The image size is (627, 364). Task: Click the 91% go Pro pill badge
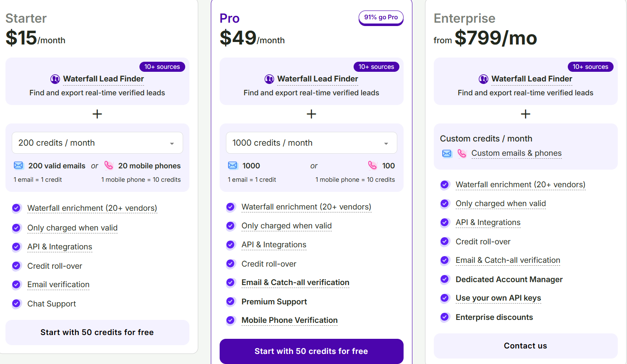pyautogui.click(x=381, y=18)
